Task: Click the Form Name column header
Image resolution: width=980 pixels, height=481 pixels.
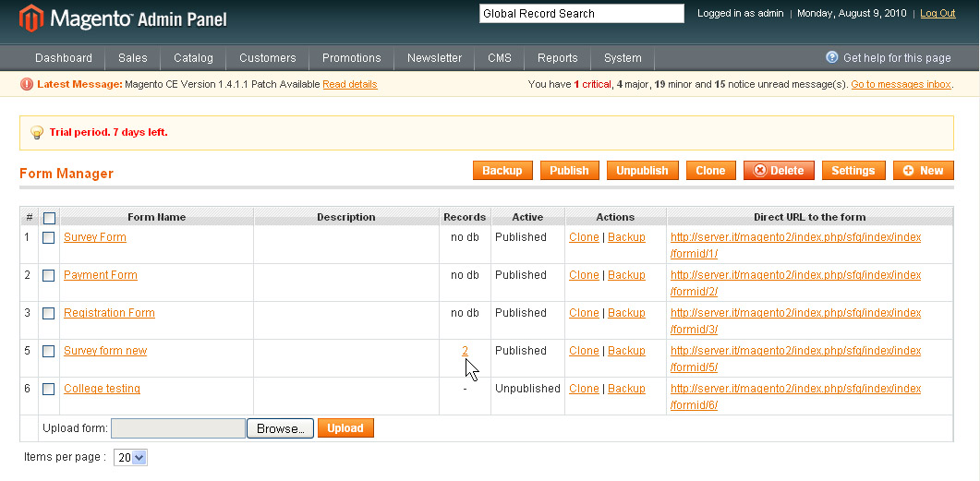Action: 156,217
